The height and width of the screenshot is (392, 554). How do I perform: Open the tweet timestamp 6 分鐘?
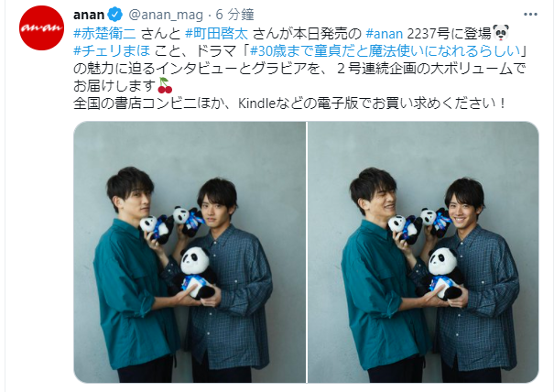click(235, 15)
